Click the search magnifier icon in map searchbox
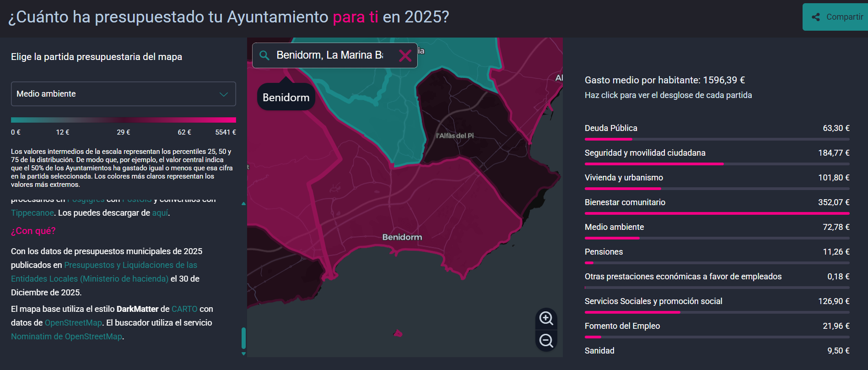This screenshot has height=370, width=868. (264, 55)
